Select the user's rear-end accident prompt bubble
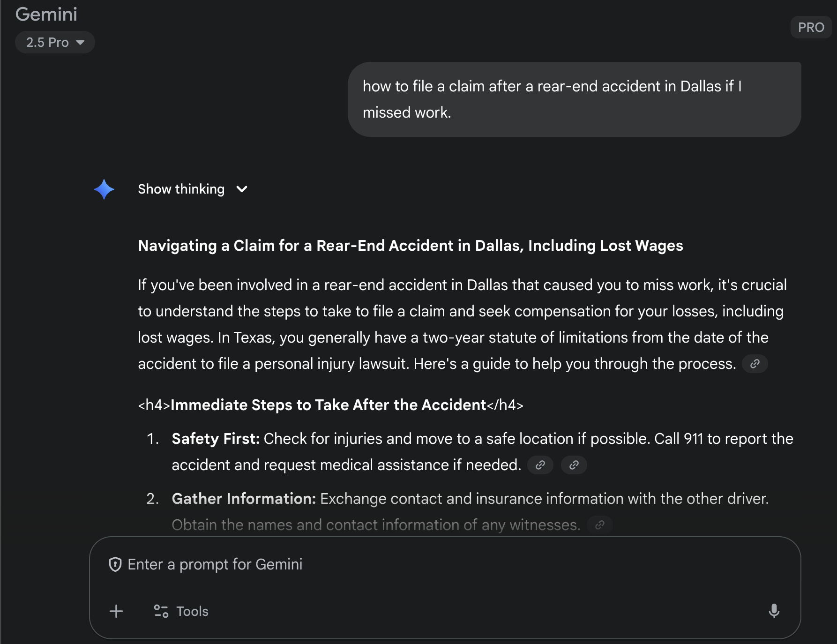837x644 pixels. click(x=574, y=99)
